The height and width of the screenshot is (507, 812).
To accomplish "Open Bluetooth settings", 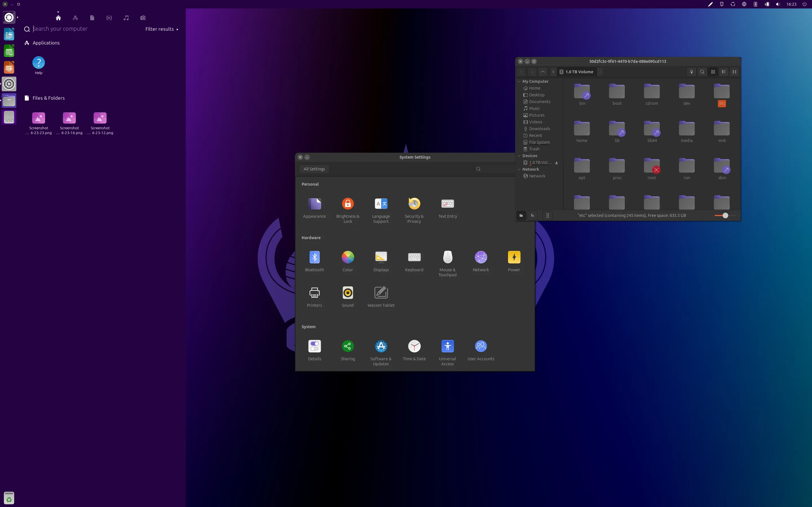I will [x=314, y=257].
